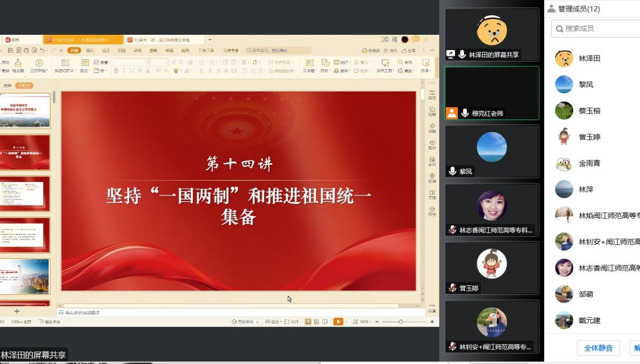The height and width of the screenshot is (364, 640).
Task: Open the 插入 ribbon tab
Action: (90, 50)
